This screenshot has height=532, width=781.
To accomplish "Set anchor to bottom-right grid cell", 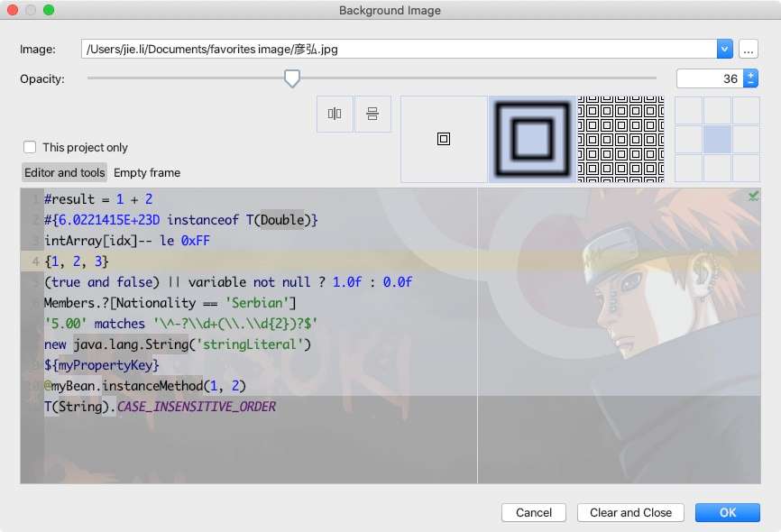I will click(x=746, y=168).
